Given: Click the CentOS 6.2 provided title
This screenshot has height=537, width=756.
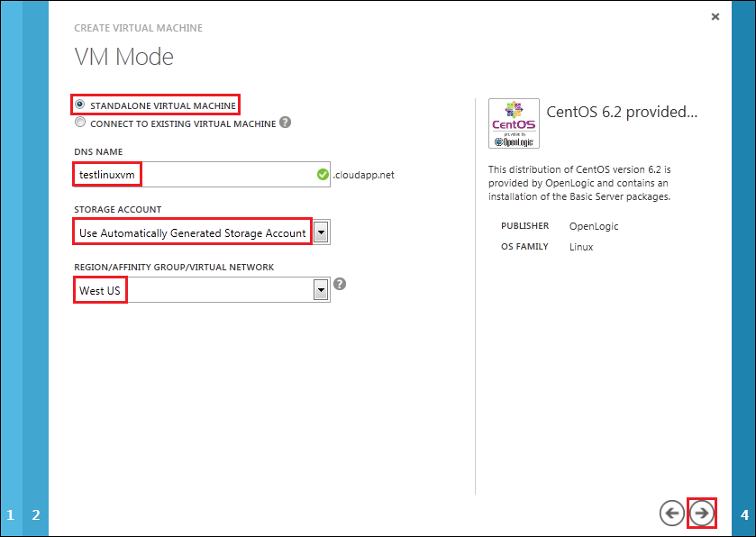Looking at the screenshot, I should [622, 113].
